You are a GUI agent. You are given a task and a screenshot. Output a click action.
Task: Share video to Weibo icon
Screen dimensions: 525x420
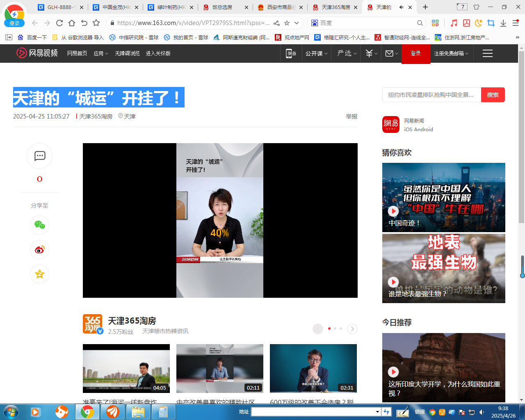(x=40, y=249)
